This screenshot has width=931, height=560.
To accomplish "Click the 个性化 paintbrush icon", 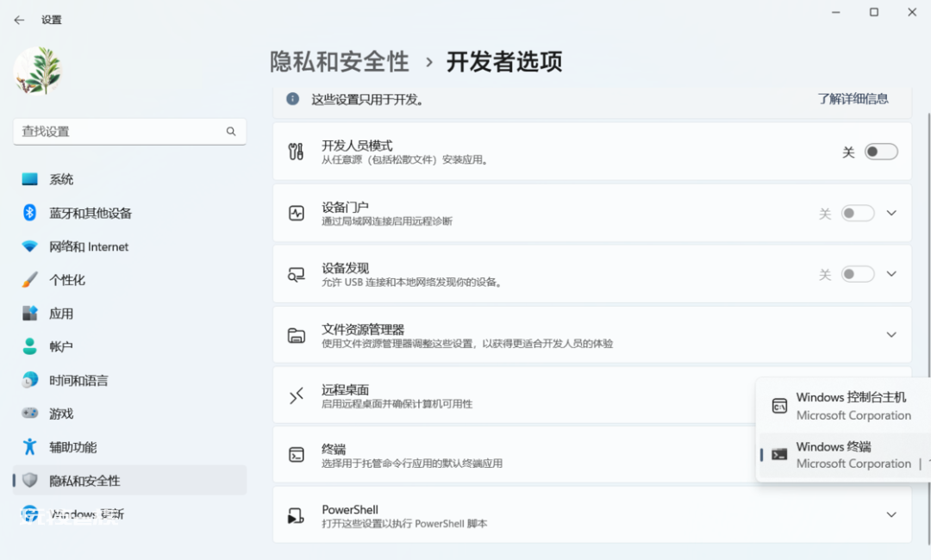I will [x=29, y=279].
